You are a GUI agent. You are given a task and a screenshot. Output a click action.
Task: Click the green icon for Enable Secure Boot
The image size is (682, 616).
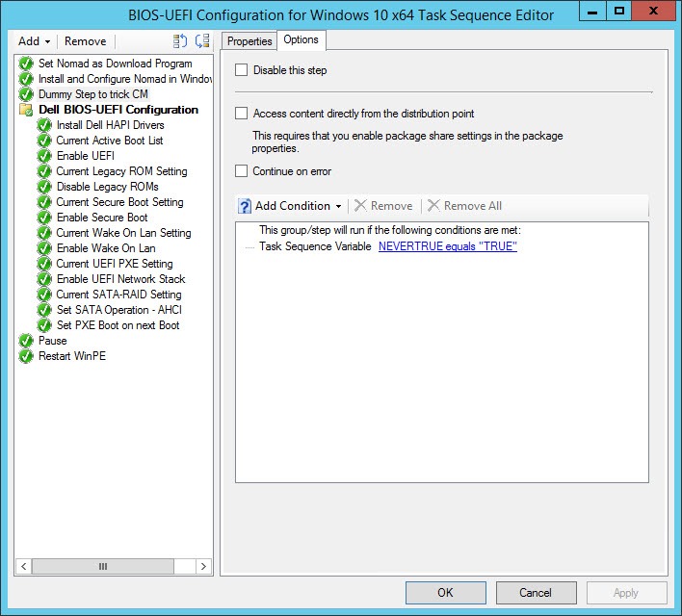44,218
